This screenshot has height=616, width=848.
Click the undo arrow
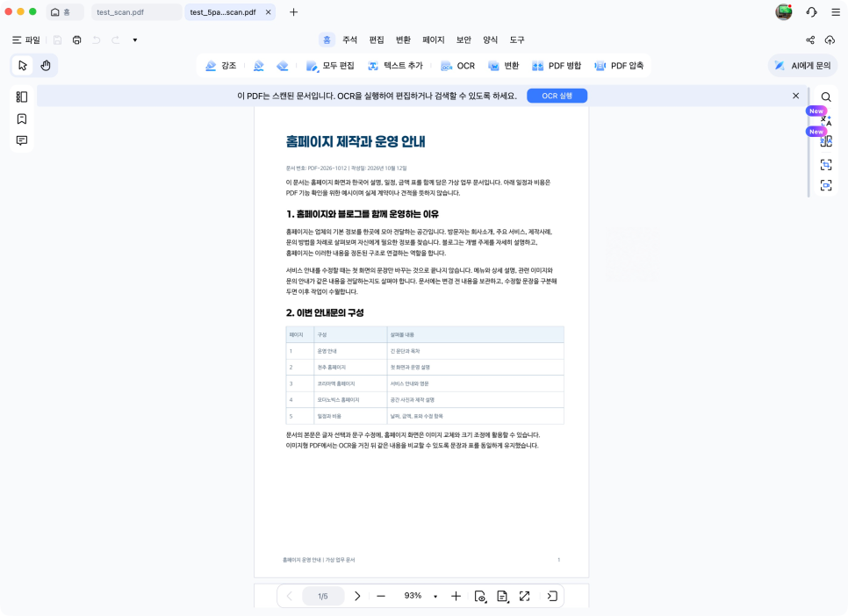pos(97,40)
